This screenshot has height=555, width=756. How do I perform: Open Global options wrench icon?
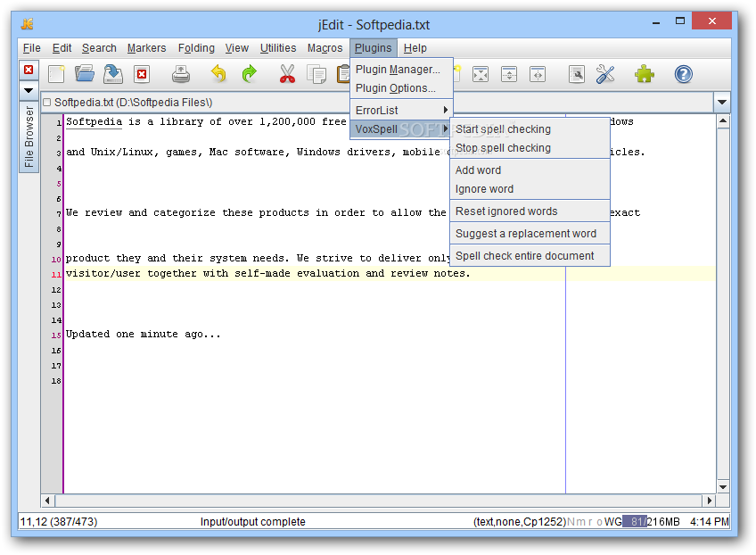pyautogui.click(x=605, y=74)
